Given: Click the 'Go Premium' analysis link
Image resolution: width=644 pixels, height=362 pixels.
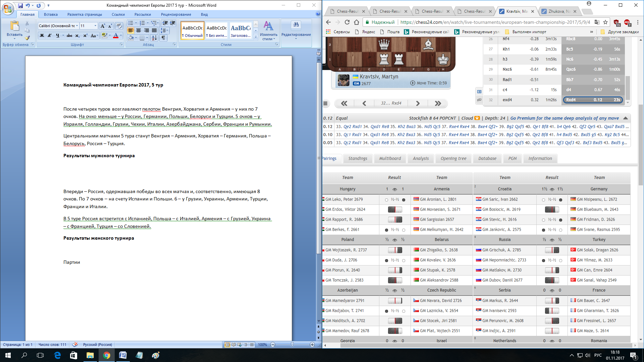Looking at the screenshot, I should 565,118.
